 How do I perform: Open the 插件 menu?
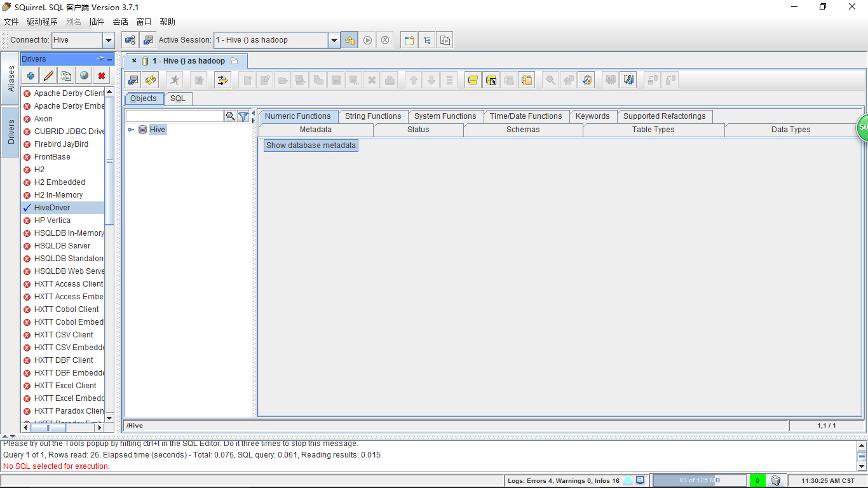97,22
